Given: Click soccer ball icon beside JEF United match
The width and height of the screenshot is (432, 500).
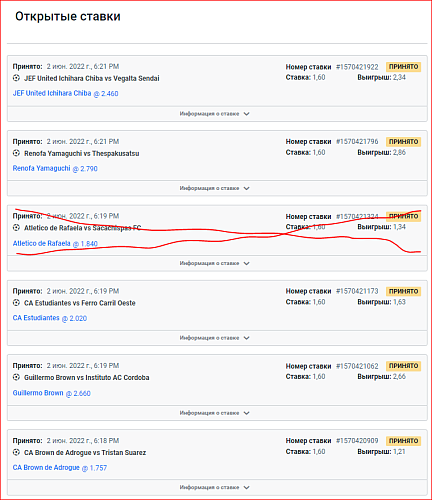Looking at the screenshot, I should 16,78.
